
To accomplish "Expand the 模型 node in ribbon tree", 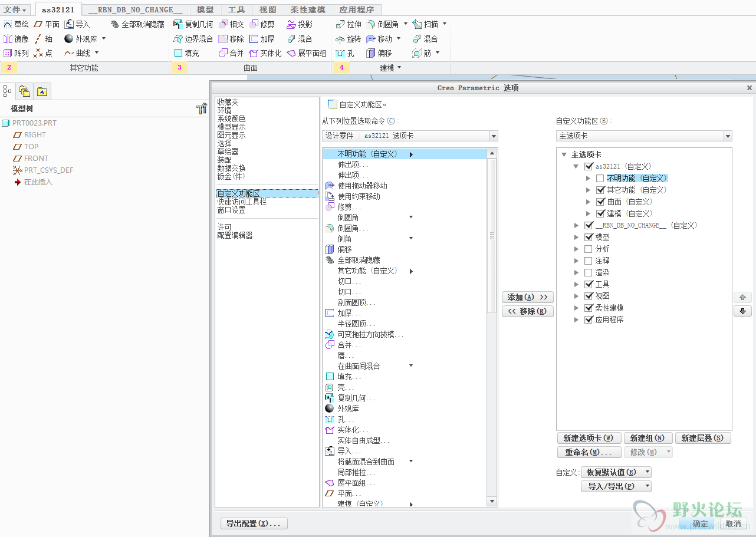I will 576,237.
